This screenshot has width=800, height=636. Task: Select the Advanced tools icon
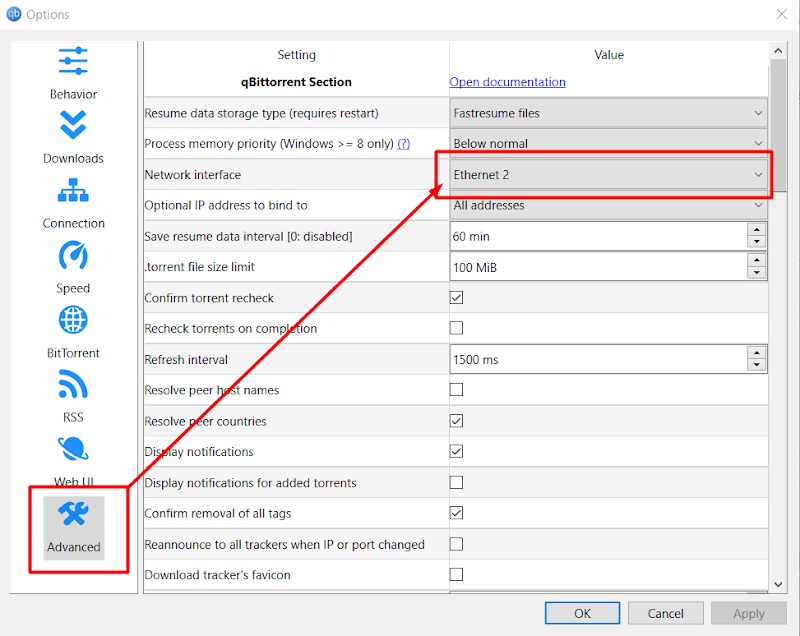click(73, 514)
